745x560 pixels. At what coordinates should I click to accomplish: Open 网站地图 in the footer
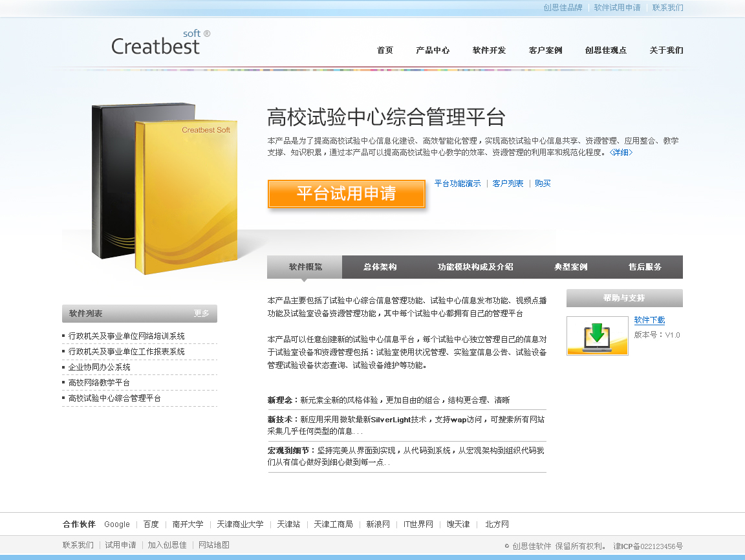(x=213, y=545)
